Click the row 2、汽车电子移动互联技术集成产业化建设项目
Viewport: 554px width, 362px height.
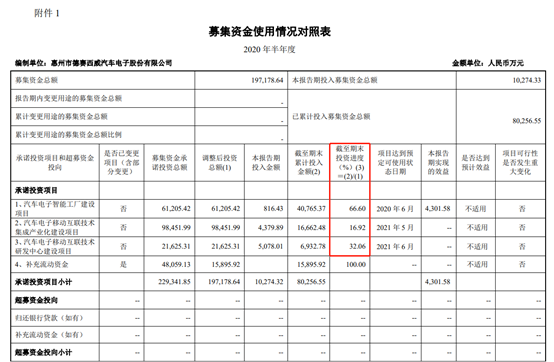tap(278, 227)
